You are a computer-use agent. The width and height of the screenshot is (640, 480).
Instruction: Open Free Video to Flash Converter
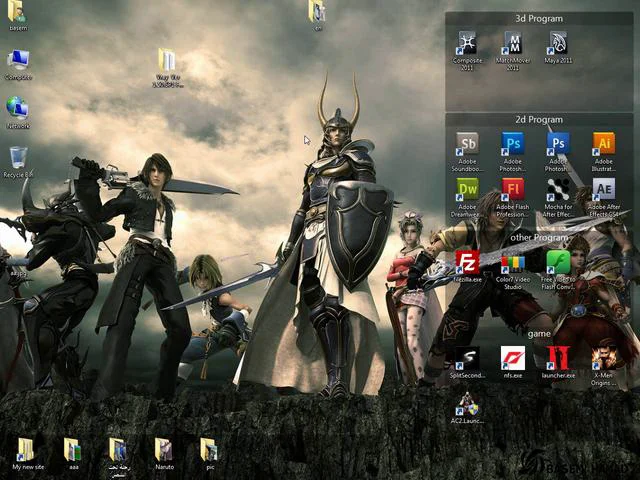coord(558,270)
